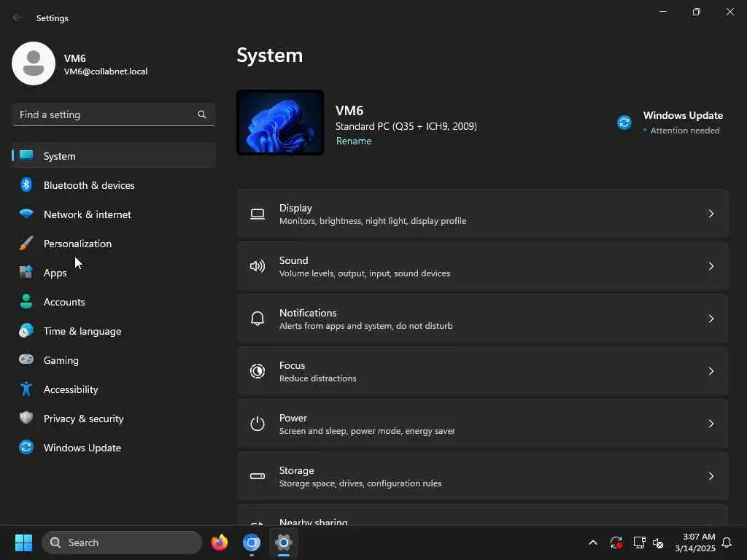Click the Find a setting search box
747x560 pixels.
click(x=113, y=114)
